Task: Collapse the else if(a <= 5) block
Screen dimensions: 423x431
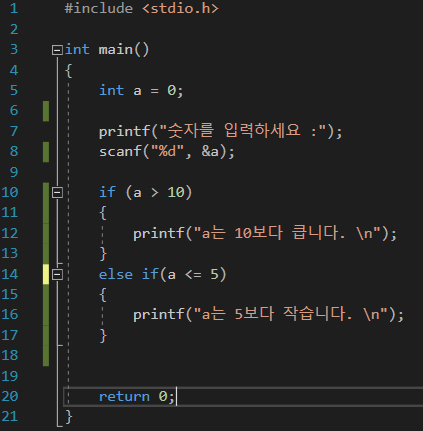Action: pos(57,275)
